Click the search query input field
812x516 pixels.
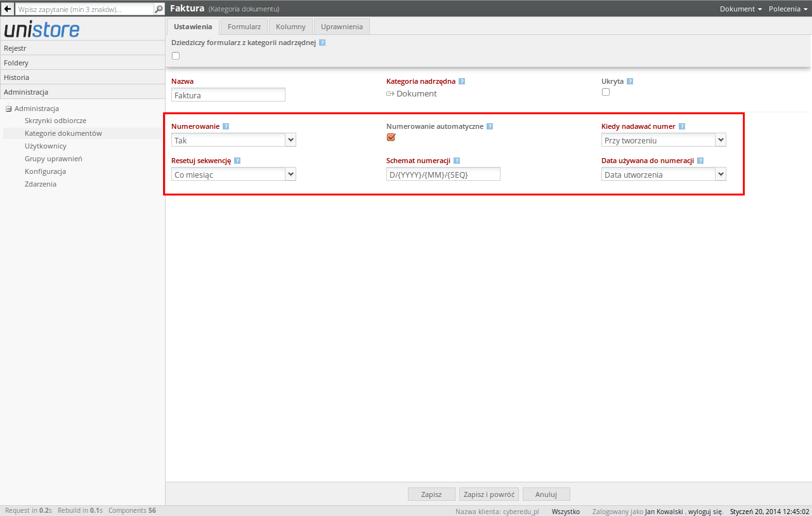click(84, 10)
